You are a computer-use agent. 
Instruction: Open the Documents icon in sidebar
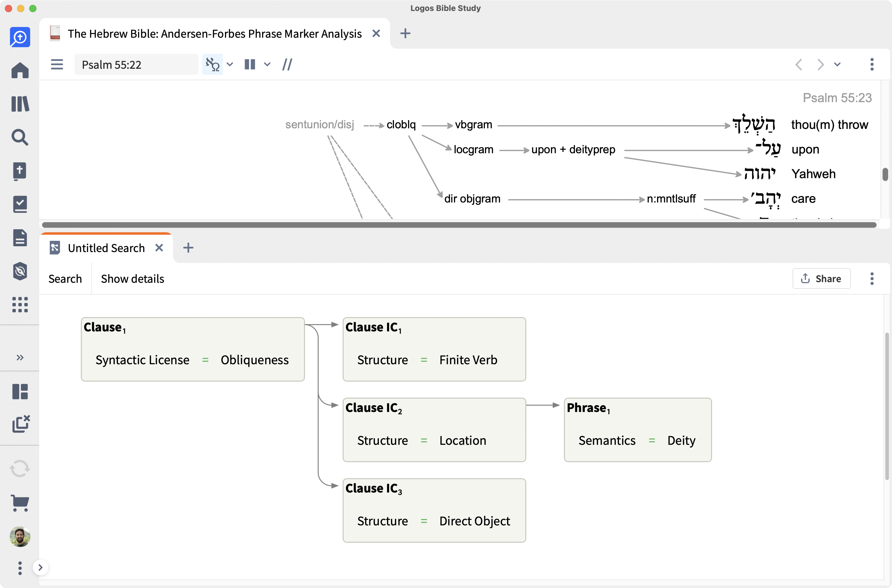(x=20, y=238)
